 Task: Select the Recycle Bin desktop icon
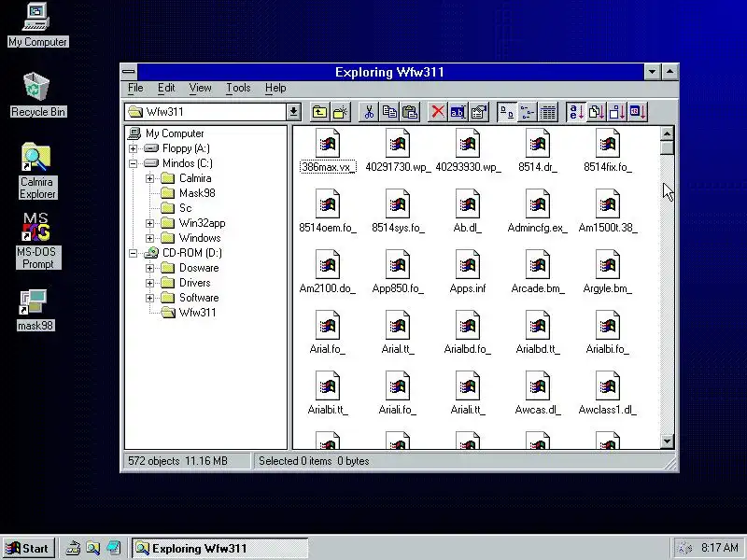[x=37, y=95]
